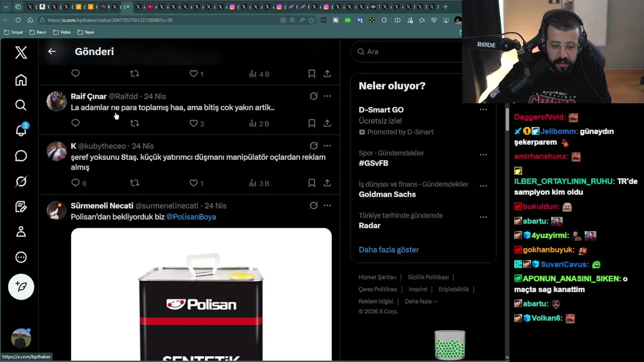Click the round white Post compose button
The width and height of the screenshot is (644, 362).
coord(21,287)
